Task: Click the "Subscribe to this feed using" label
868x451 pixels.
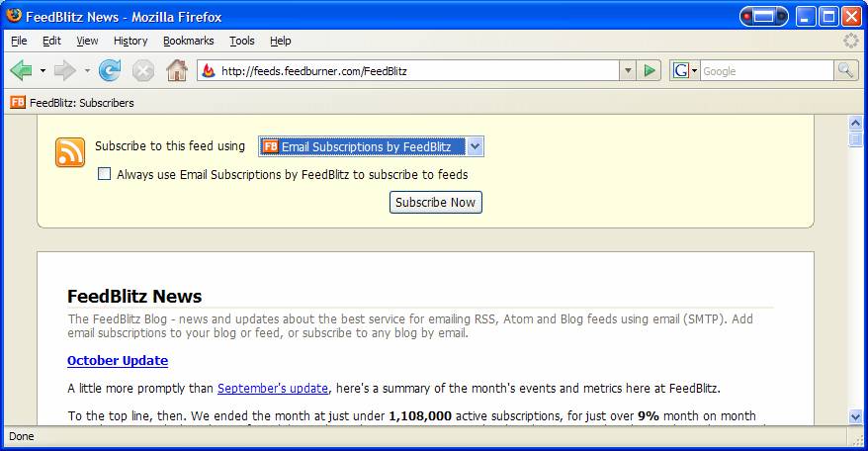Action: (170, 146)
